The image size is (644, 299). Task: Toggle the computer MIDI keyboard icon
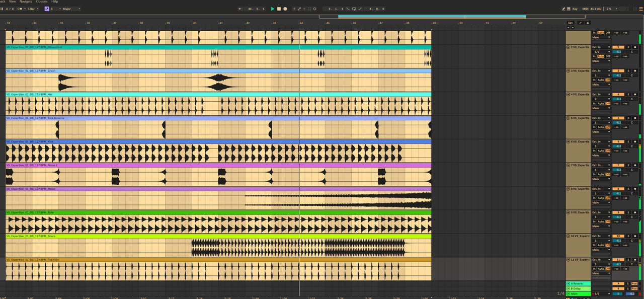(x=569, y=9)
